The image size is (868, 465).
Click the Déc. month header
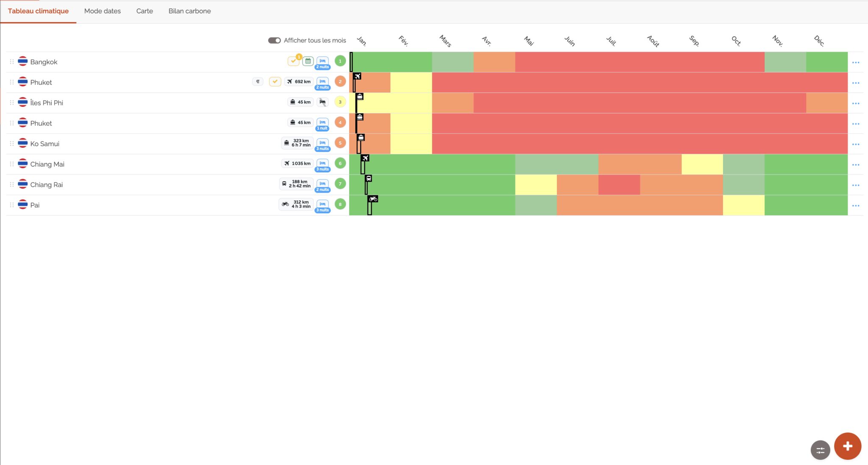point(819,41)
